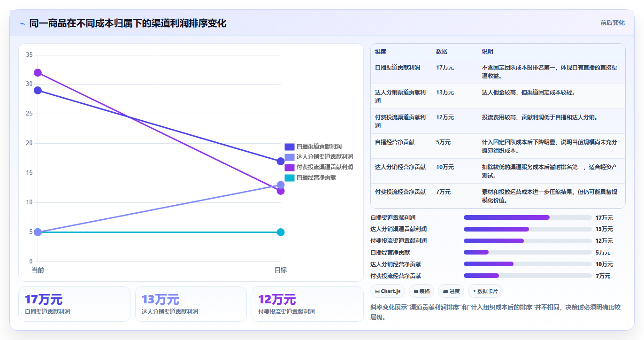Click the cyan data point at 5 on 目标
644x340 pixels.
tap(281, 232)
